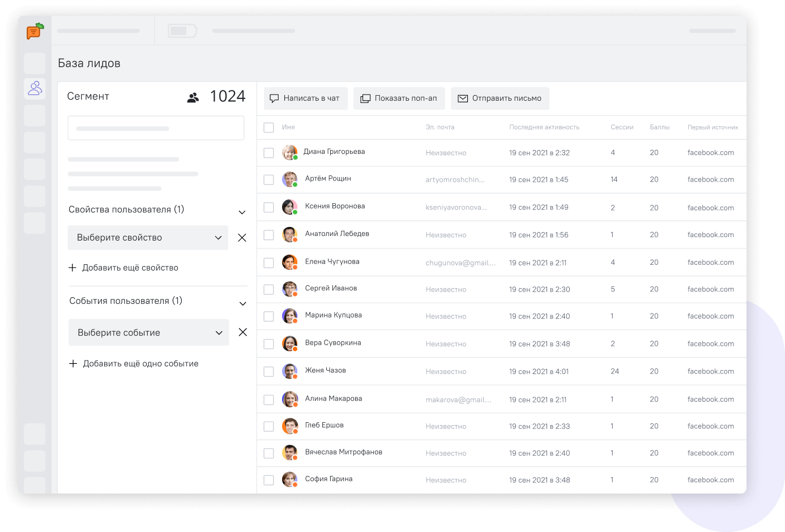The image size is (785, 532).
Task: Open lead name 'Глеб Ершов'
Action: [x=324, y=425]
